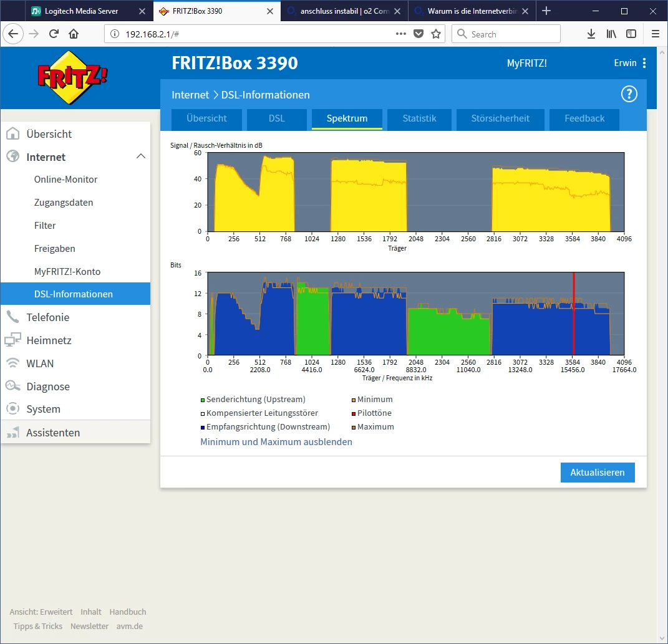Image resolution: width=668 pixels, height=644 pixels.
Task: Open the avm.de footer link
Action: pos(130,626)
